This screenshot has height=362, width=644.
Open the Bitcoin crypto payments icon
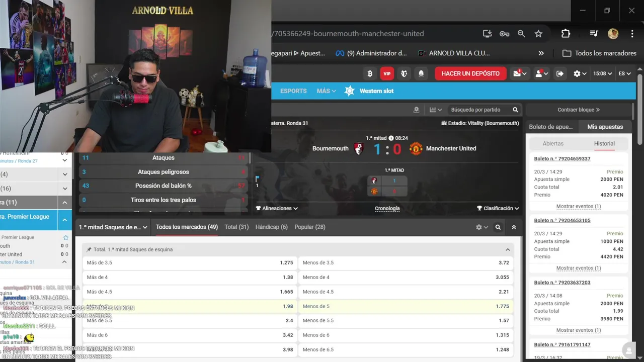(370, 73)
